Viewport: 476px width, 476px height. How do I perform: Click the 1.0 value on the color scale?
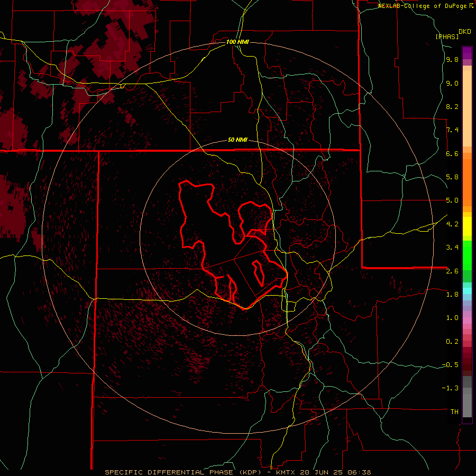(452, 318)
